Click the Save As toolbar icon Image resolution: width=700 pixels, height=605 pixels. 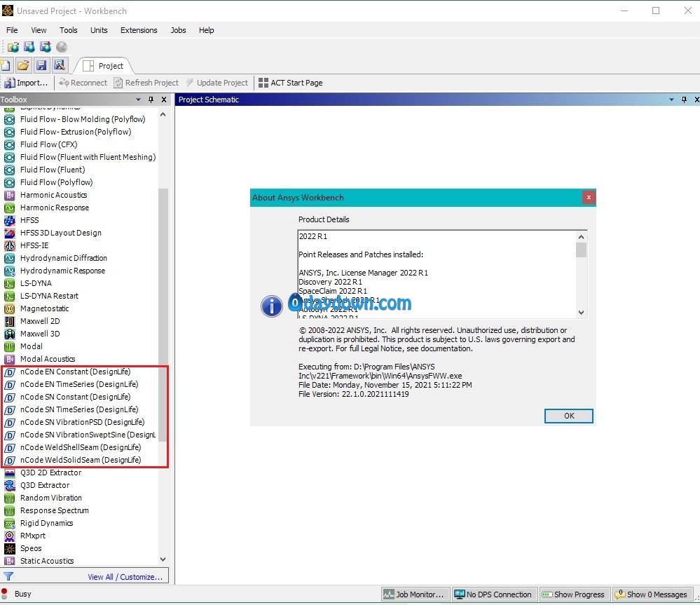(x=60, y=66)
